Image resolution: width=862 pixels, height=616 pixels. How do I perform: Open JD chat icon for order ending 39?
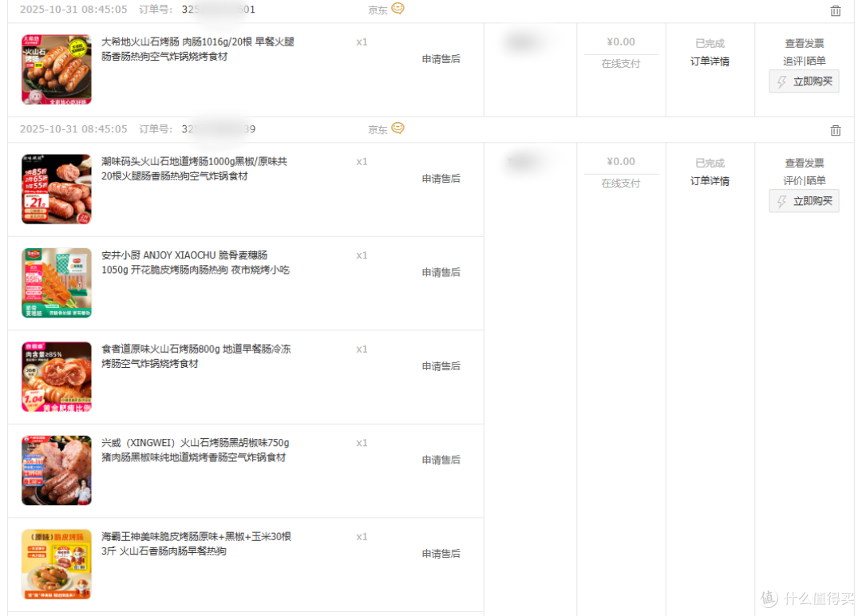point(397,128)
